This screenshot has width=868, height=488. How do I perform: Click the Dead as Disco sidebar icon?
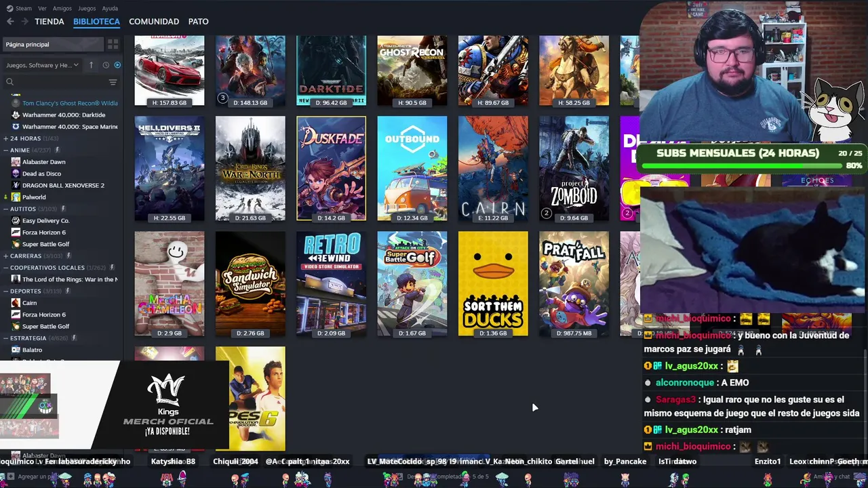pyautogui.click(x=16, y=174)
